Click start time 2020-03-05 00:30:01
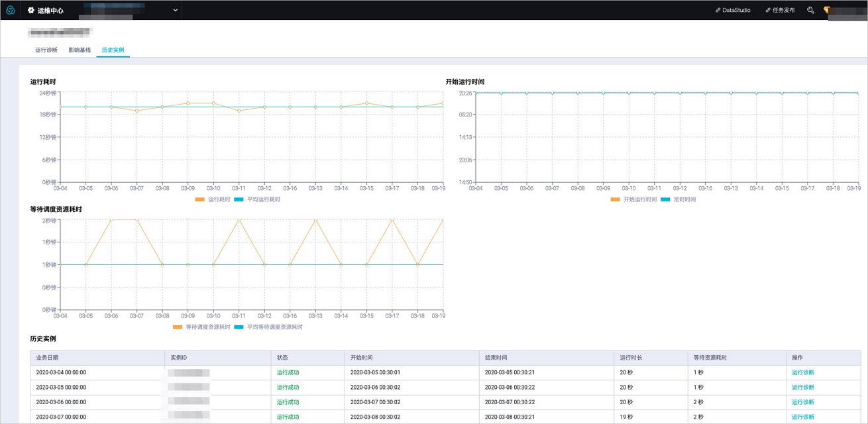The height and width of the screenshot is (424, 868). pos(376,372)
